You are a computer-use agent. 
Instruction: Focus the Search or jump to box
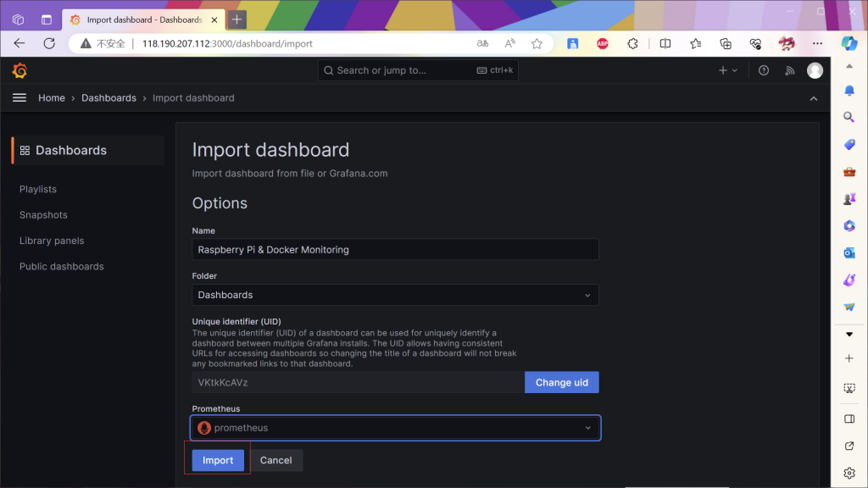pyautogui.click(x=418, y=70)
